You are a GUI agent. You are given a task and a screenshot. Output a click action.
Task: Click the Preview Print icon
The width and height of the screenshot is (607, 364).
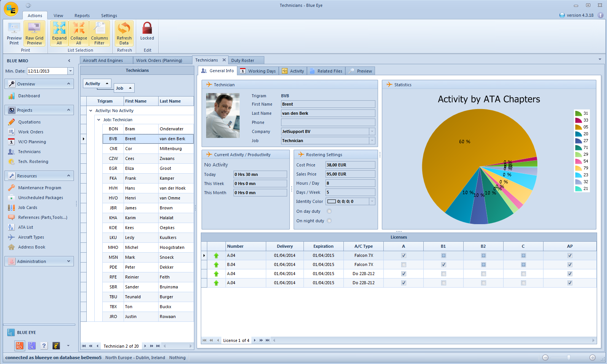point(14,33)
